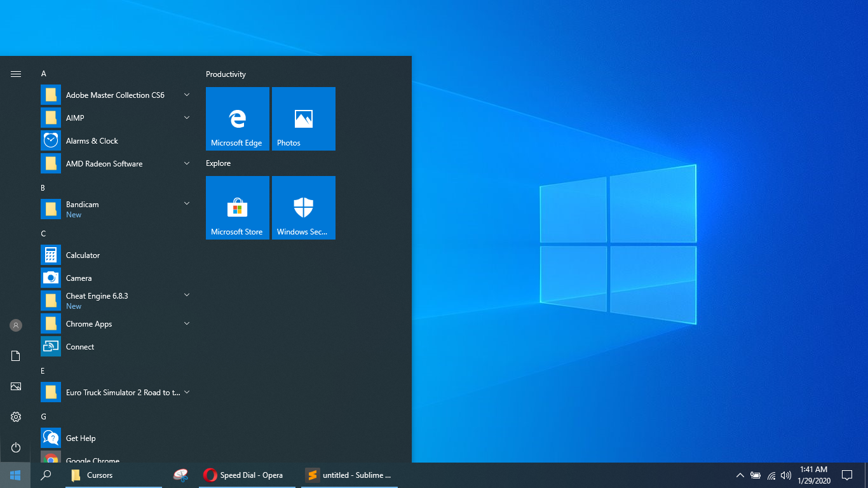Viewport: 868px width, 488px height.
Task: Open the Camera app
Action: pos(116,278)
